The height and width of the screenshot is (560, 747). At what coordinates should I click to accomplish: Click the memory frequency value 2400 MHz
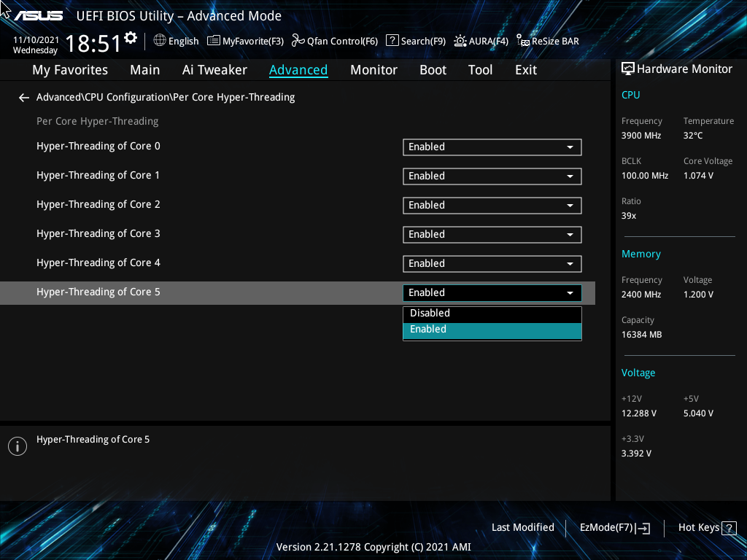tap(640, 295)
